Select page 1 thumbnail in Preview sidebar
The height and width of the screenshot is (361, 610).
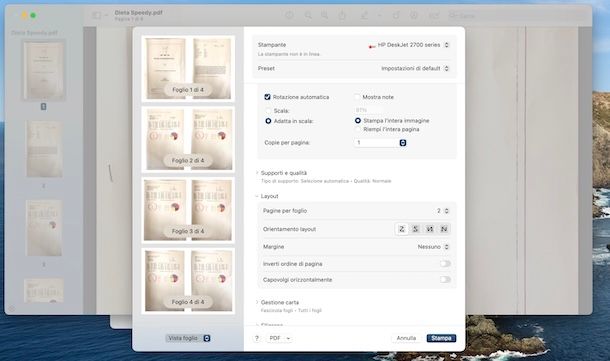point(44,71)
